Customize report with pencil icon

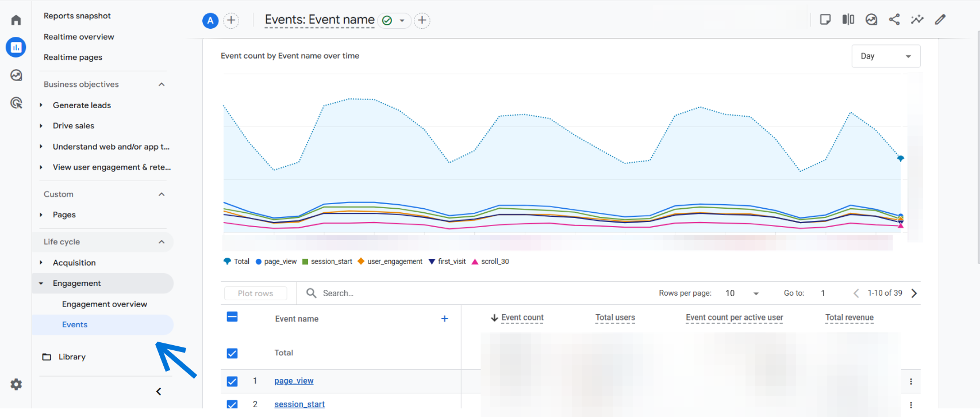(x=940, y=20)
